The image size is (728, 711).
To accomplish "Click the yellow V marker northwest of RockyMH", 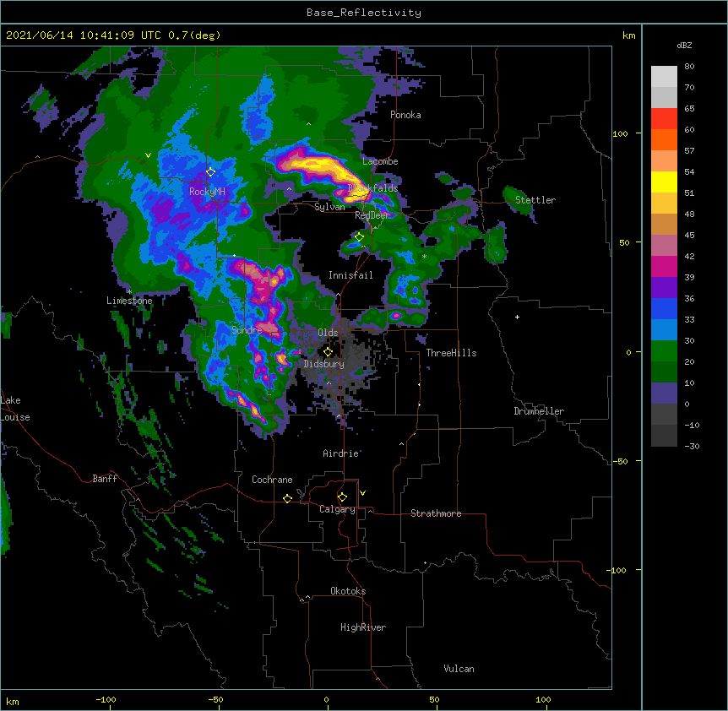I will click(148, 155).
